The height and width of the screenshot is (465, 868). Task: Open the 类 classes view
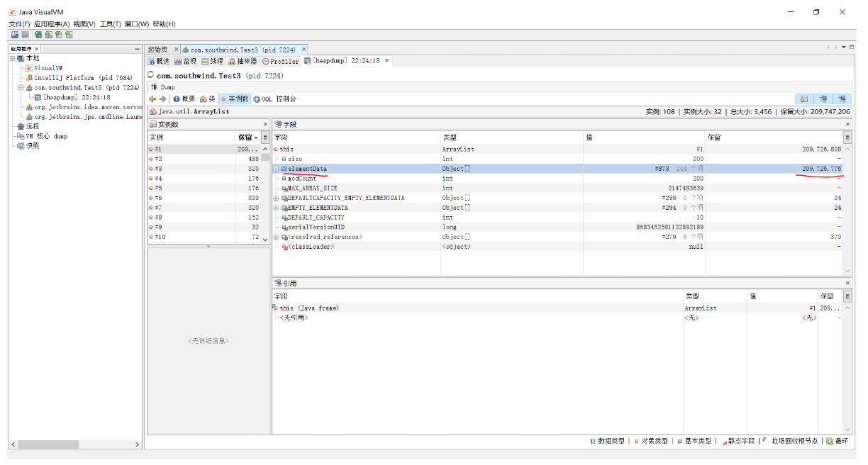coord(207,99)
